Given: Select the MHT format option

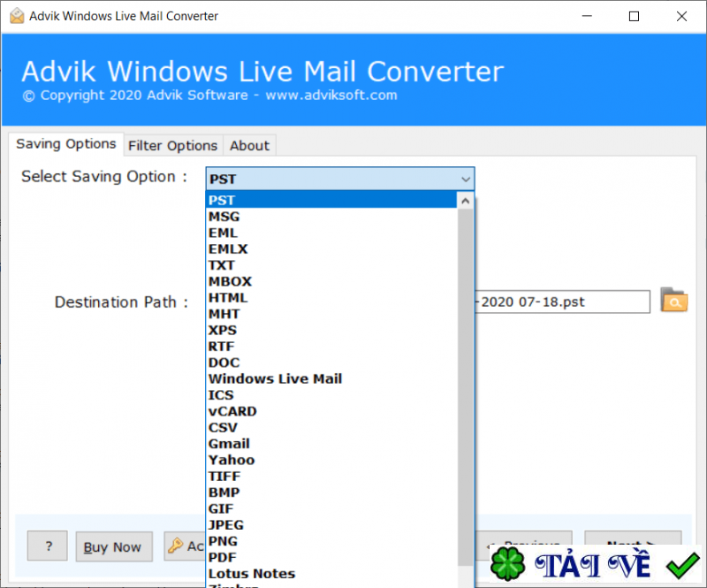Looking at the screenshot, I should (331, 314).
